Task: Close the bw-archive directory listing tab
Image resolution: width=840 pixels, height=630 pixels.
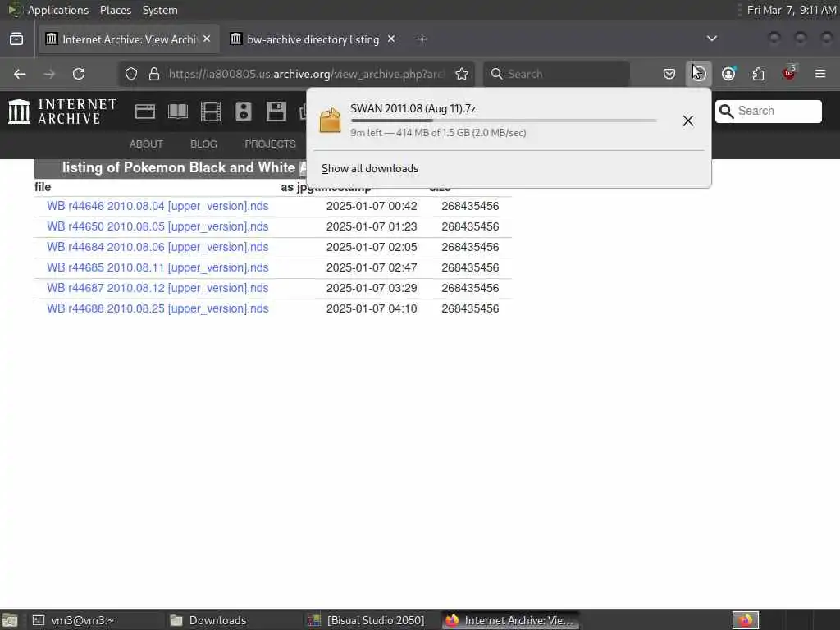Action: click(x=391, y=39)
